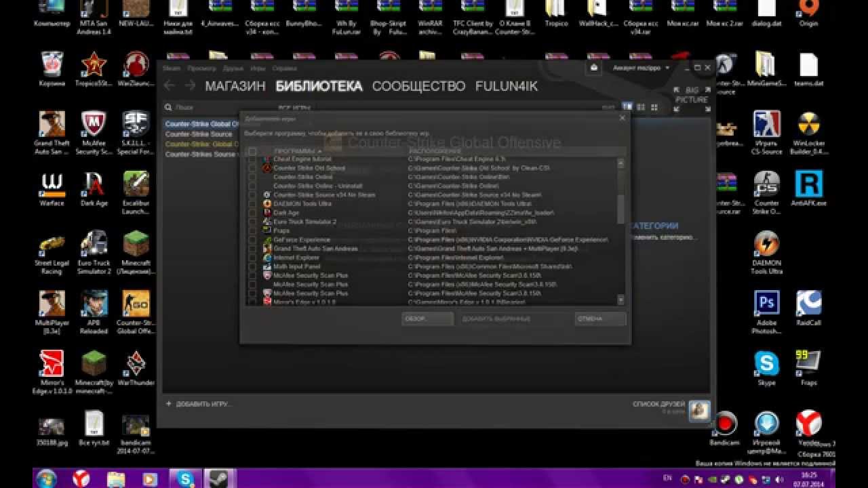Click the ДОБАВИТЬ ВЫБРАННЫЕ button
The image size is (868, 488).
[x=496, y=319]
